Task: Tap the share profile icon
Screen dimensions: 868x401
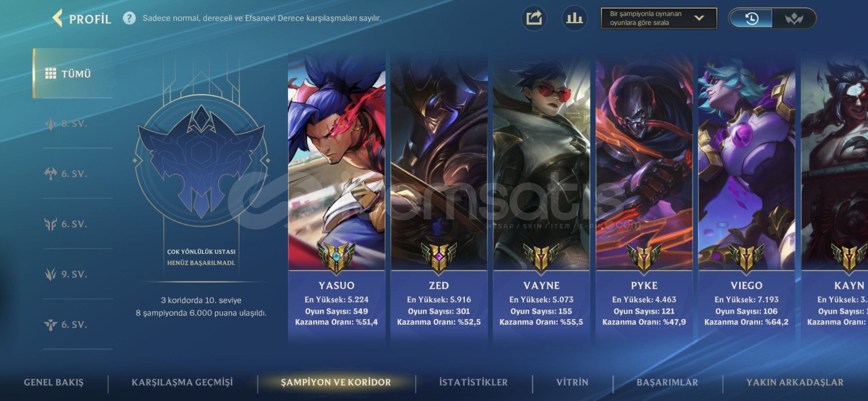Action: (x=534, y=18)
